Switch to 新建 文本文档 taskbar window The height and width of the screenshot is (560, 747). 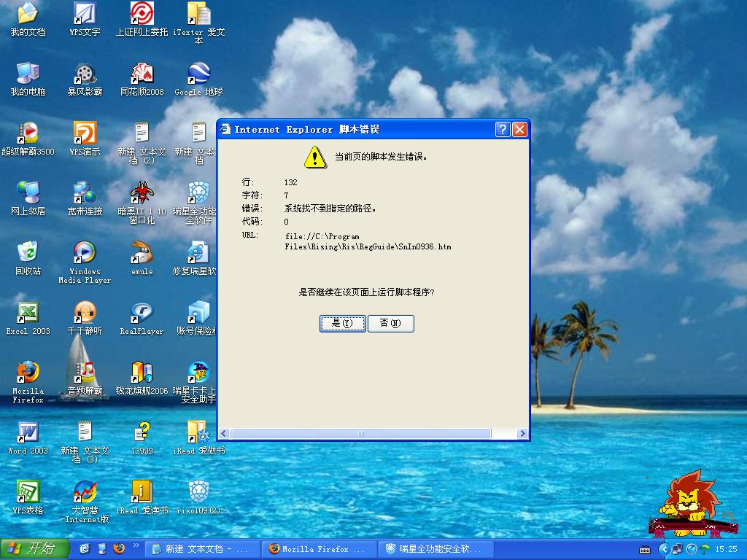coord(202,549)
